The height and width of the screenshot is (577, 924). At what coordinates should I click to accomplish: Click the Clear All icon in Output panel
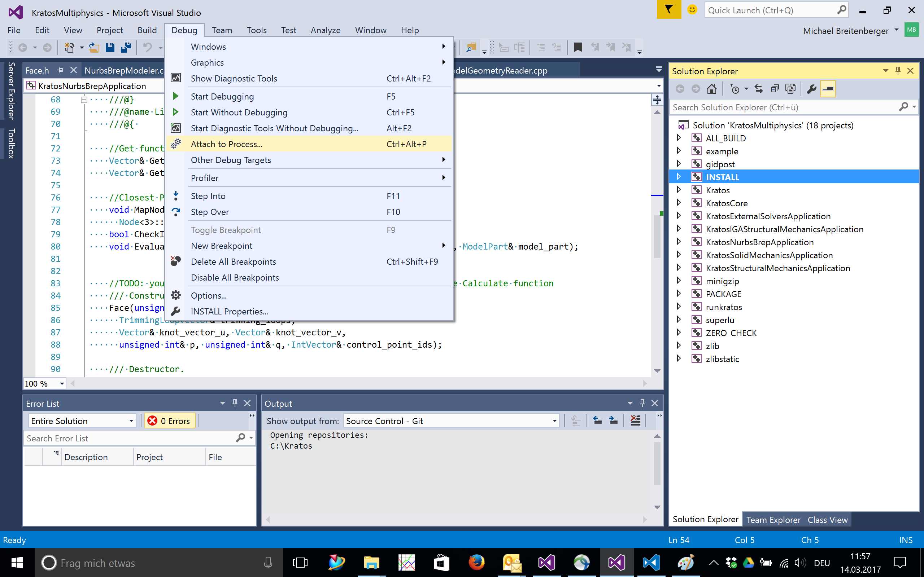click(x=635, y=420)
